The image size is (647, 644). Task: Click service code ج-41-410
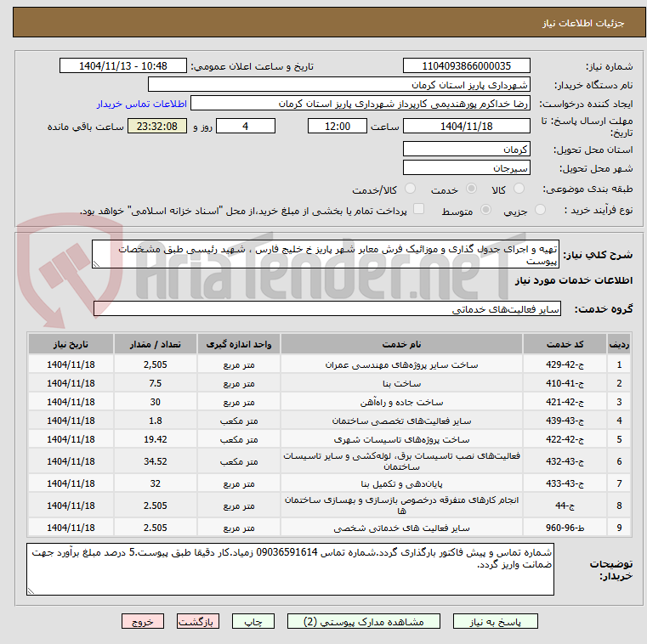click(565, 383)
